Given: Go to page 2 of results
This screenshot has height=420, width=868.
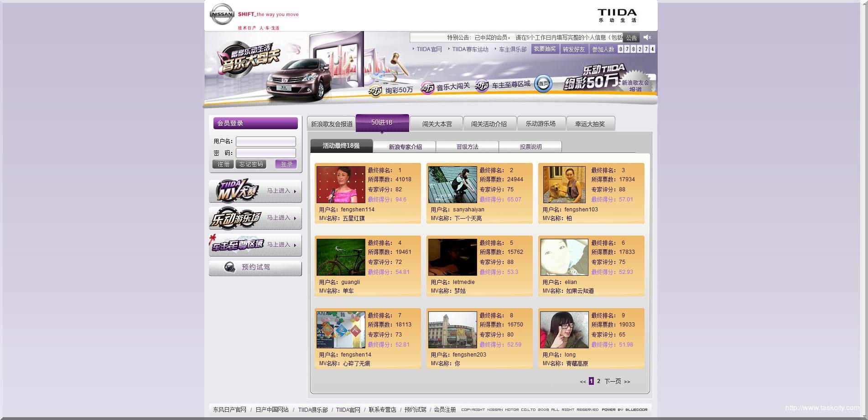Looking at the screenshot, I should [599, 381].
